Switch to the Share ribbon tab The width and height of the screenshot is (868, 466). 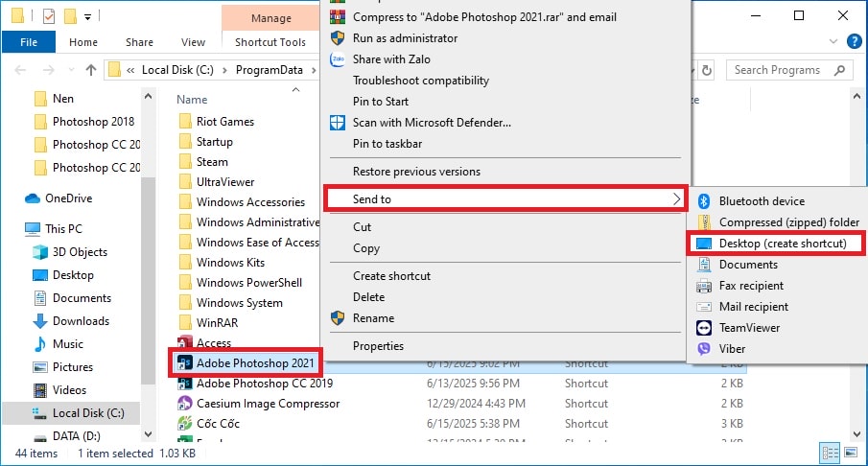click(x=139, y=42)
